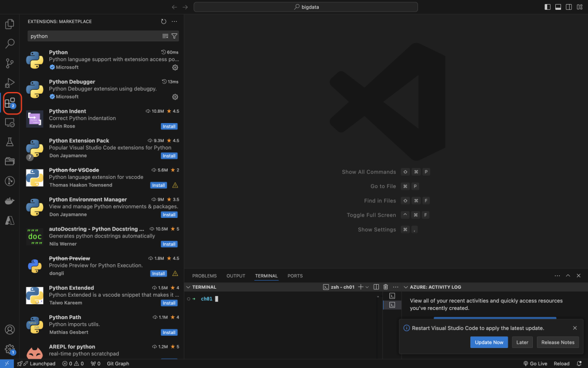Click Launchpad in status bar

(x=36, y=363)
